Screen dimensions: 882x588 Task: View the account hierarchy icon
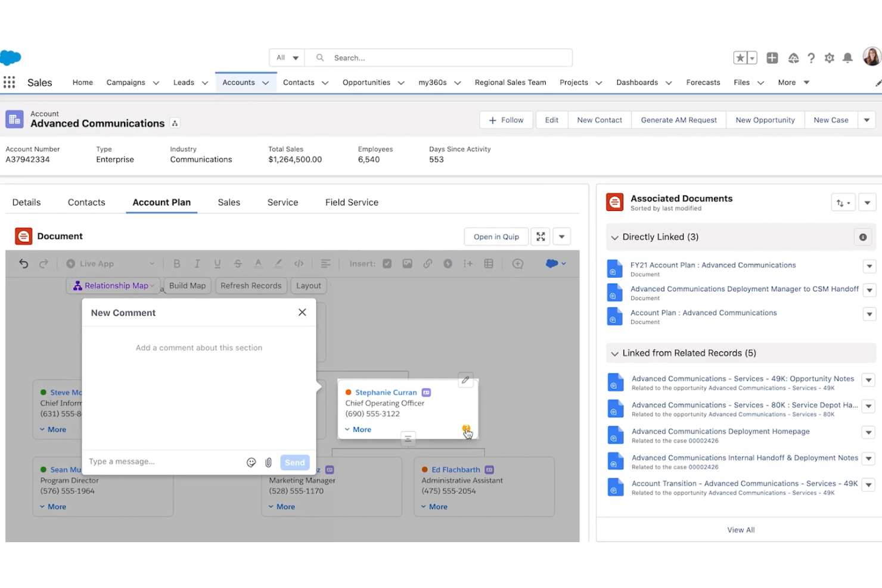tap(175, 123)
